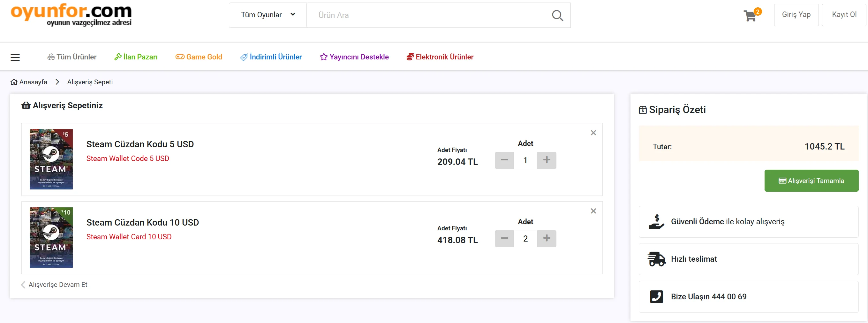Remove Steam Cüzdan Kodu 10 USD from cart
Screen dimensions: 868x323
click(593, 211)
